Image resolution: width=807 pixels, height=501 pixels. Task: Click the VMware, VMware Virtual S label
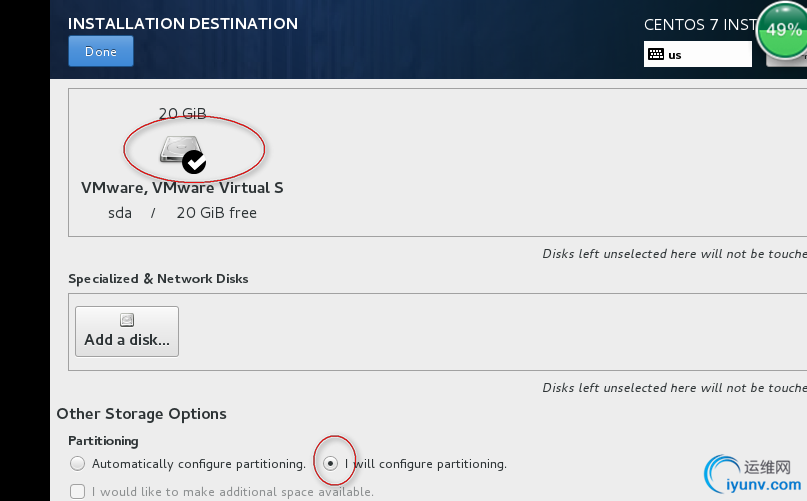click(x=182, y=188)
